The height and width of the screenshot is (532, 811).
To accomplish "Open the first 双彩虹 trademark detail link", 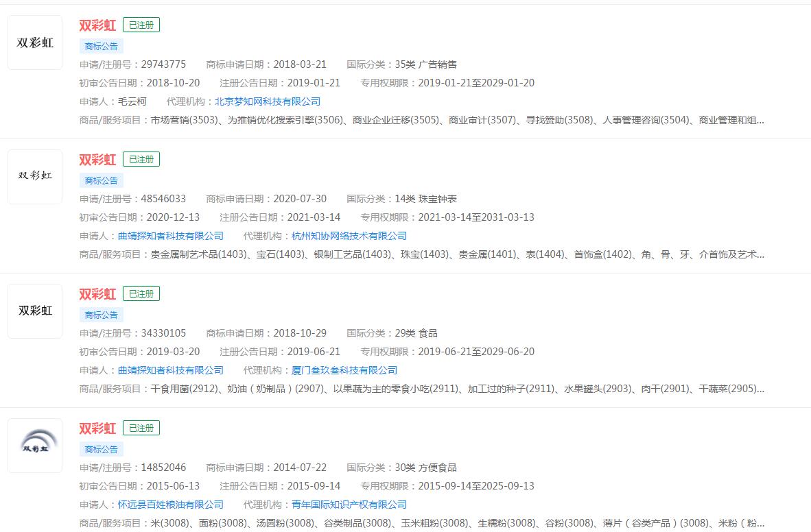I will pos(97,25).
